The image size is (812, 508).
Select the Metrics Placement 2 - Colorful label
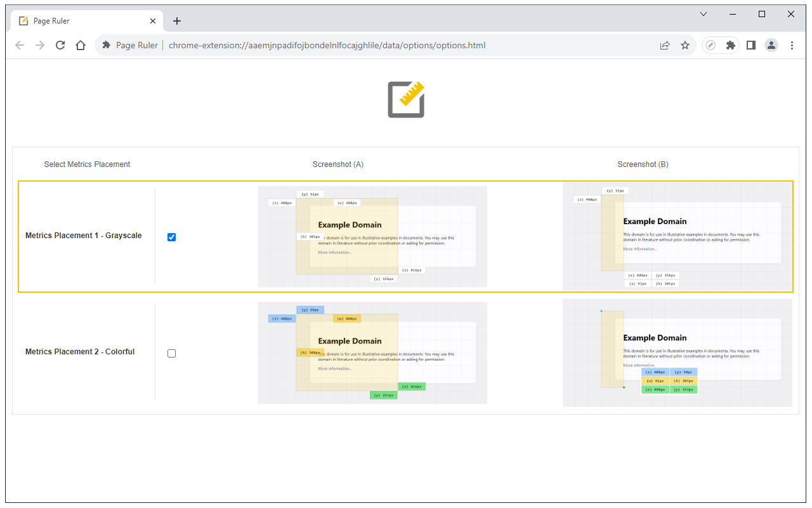click(x=80, y=352)
